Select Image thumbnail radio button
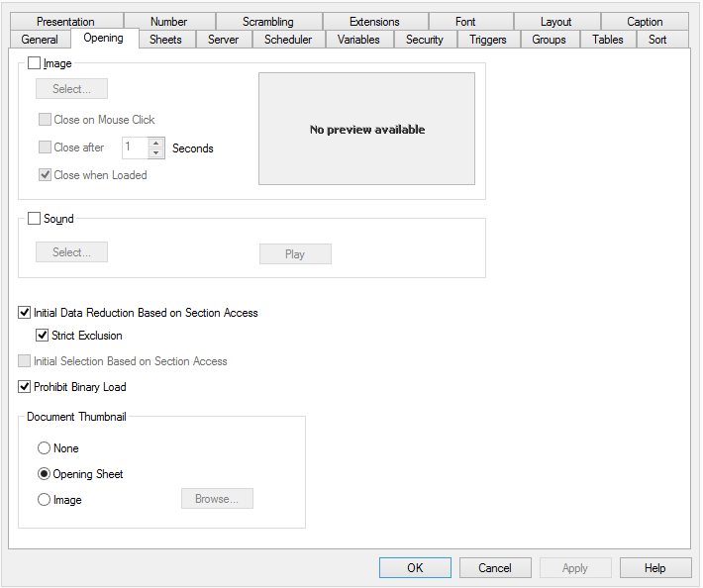Viewport: 703px width, 588px height. point(44,499)
